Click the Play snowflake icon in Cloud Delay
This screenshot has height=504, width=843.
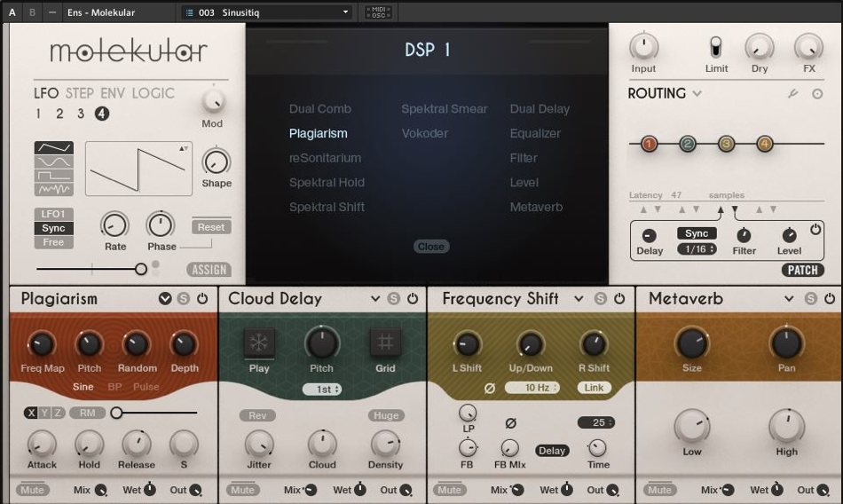pos(259,343)
